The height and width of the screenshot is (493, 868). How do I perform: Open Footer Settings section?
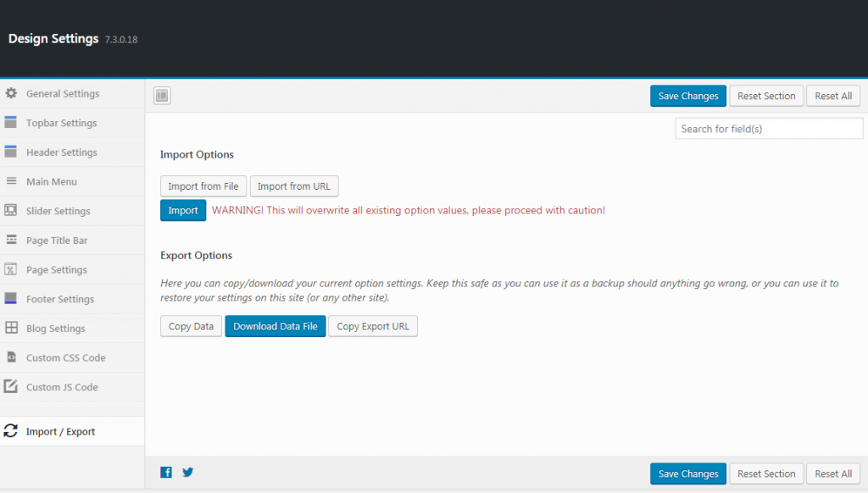click(72, 299)
